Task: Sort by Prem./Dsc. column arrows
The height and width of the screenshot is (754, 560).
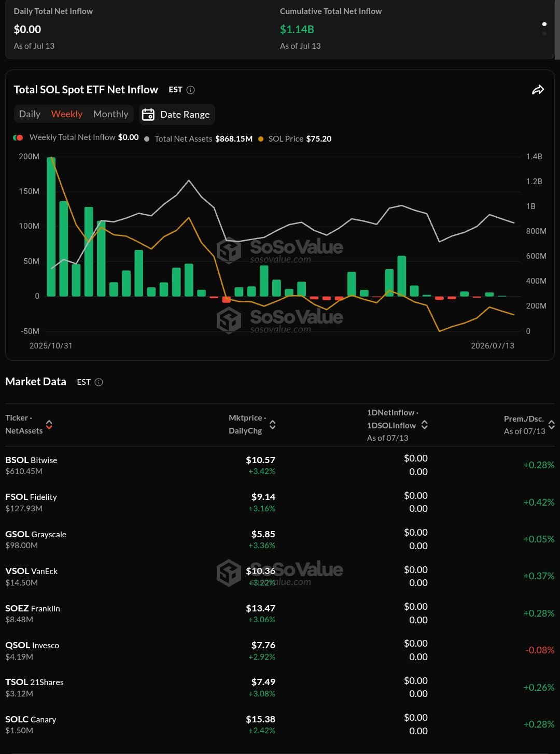Action: click(552, 425)
